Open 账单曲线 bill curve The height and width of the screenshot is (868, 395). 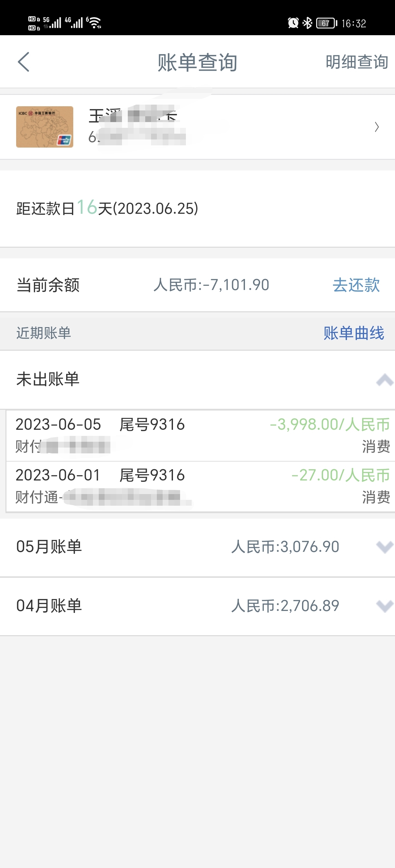(354, 333)
